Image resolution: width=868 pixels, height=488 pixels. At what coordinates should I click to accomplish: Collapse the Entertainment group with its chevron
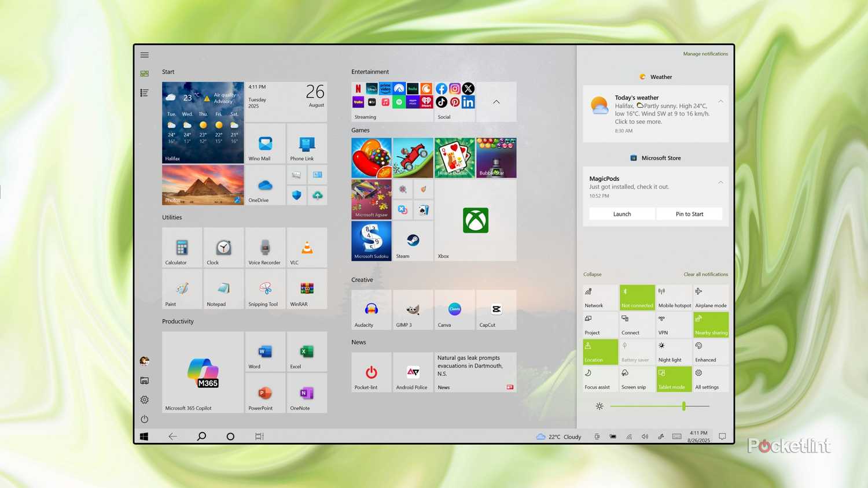tap(496, 101)
